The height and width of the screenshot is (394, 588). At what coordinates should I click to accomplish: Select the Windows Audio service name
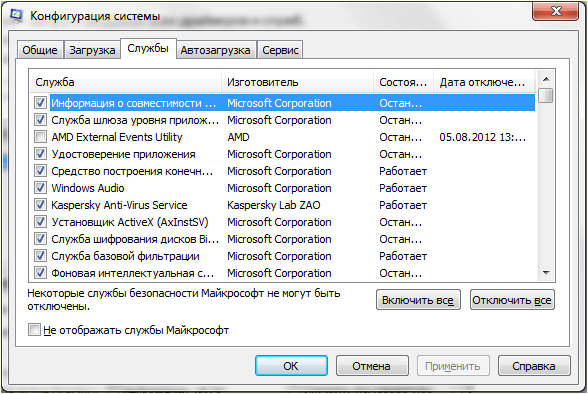coord(88,188)
